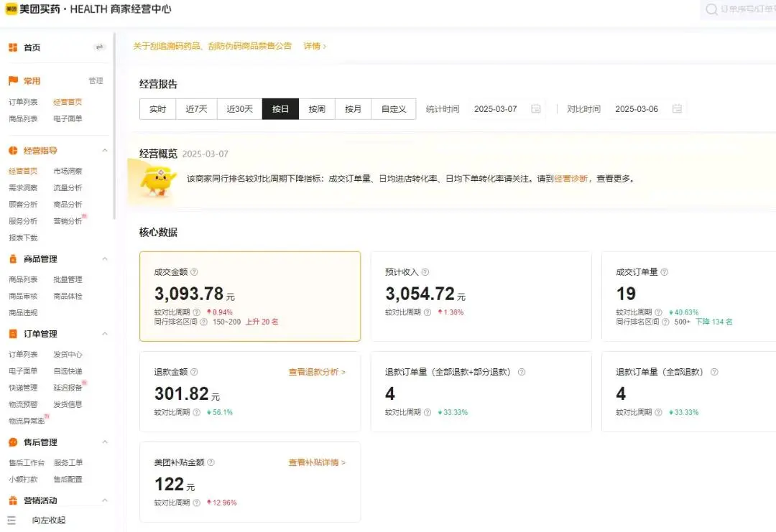Open 物流异常率 under 订单管理
This screenshot has height=532, width=776.
(x=27, y=421)
